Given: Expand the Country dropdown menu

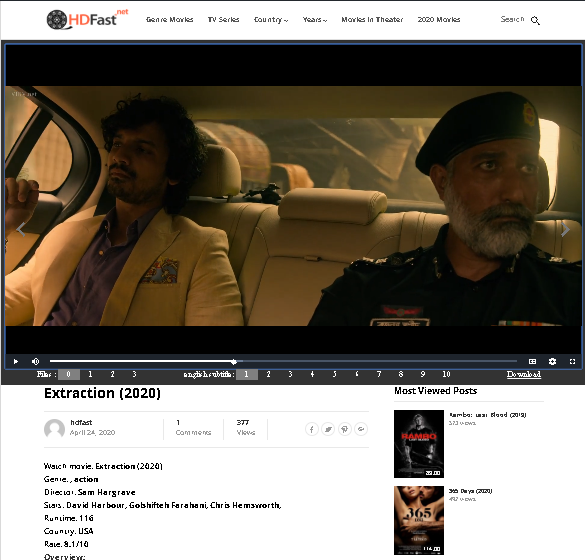Looking at the screenshot, I should tap(271, 20).
